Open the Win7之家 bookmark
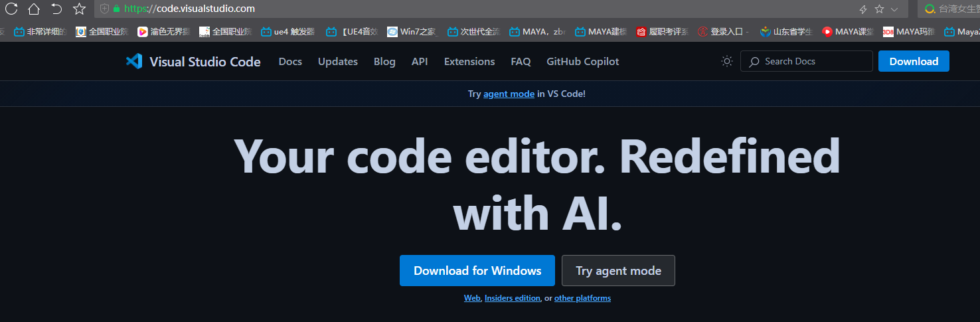This screenshot has height=322, width=980. click(x=412, y=31)
